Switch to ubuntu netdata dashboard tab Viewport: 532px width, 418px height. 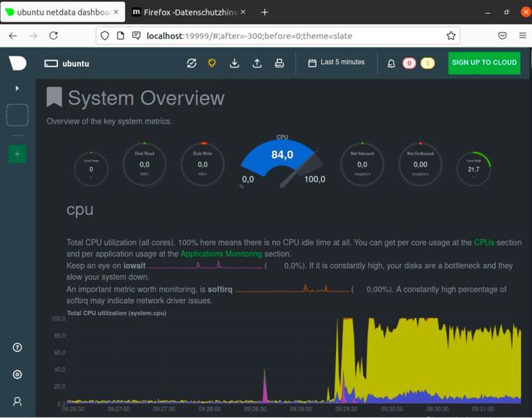63,13
